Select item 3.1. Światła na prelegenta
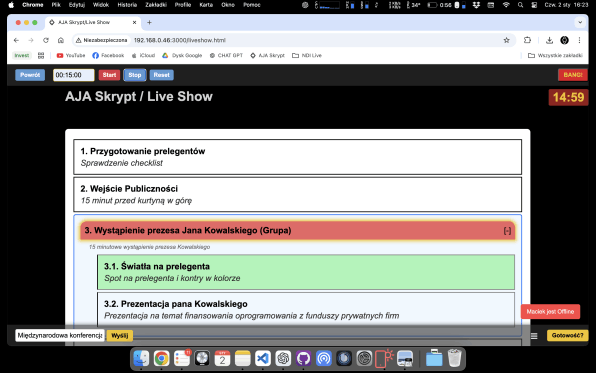 click(x=306, y=272)
